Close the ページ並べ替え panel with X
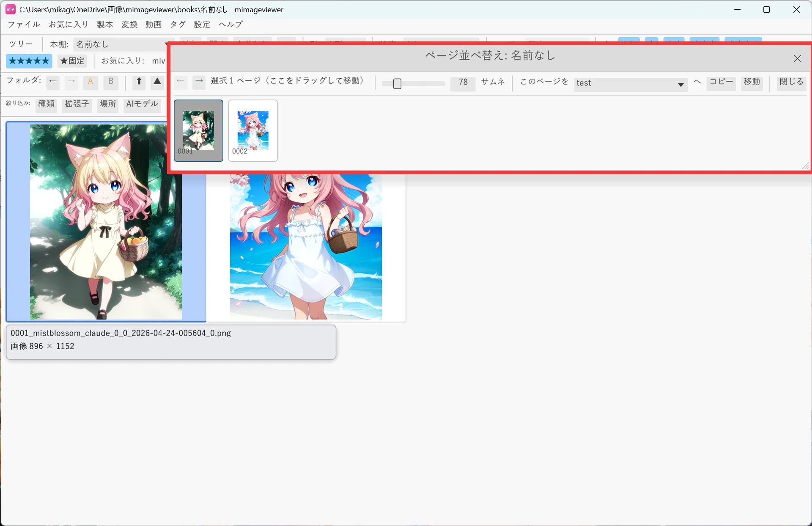 [x=797, y=58]
